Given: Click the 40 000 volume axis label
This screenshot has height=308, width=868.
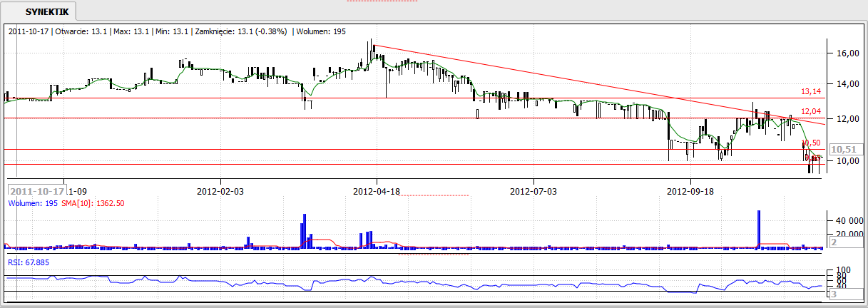Looking at the screenshot, I should pos(847,221).
